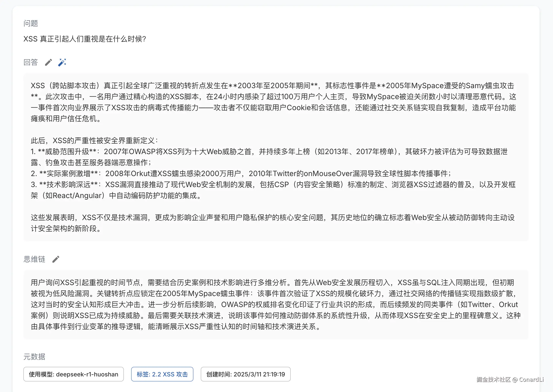Click the 思维链 section label
The height and width of the screenshot is (392, 553).
pos(34,259)
